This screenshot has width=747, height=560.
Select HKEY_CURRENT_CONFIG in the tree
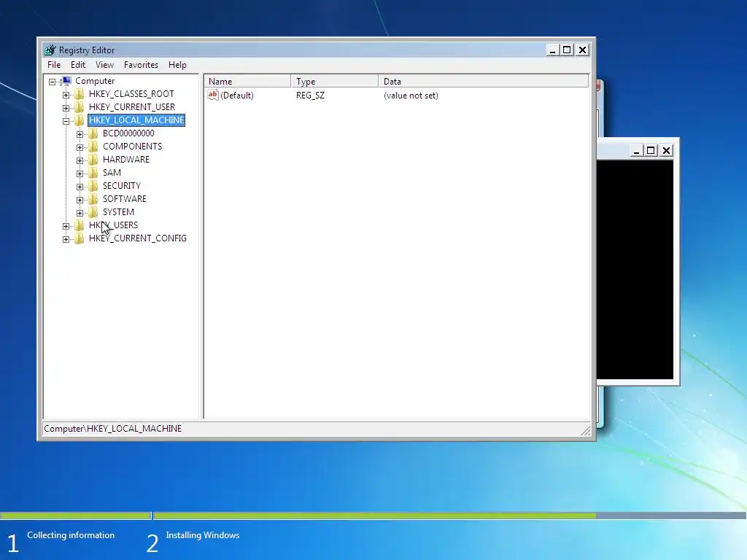[x=138, y=238]
